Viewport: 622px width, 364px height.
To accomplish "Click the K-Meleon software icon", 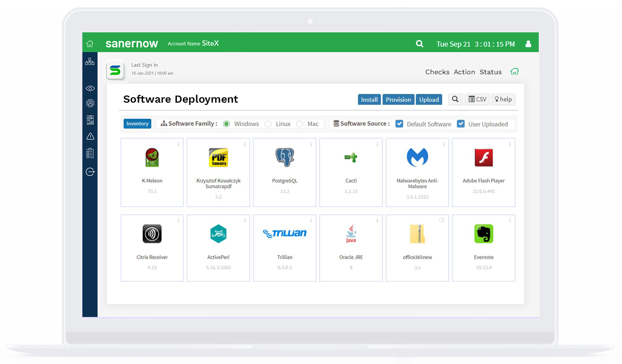I will (152, 157).
